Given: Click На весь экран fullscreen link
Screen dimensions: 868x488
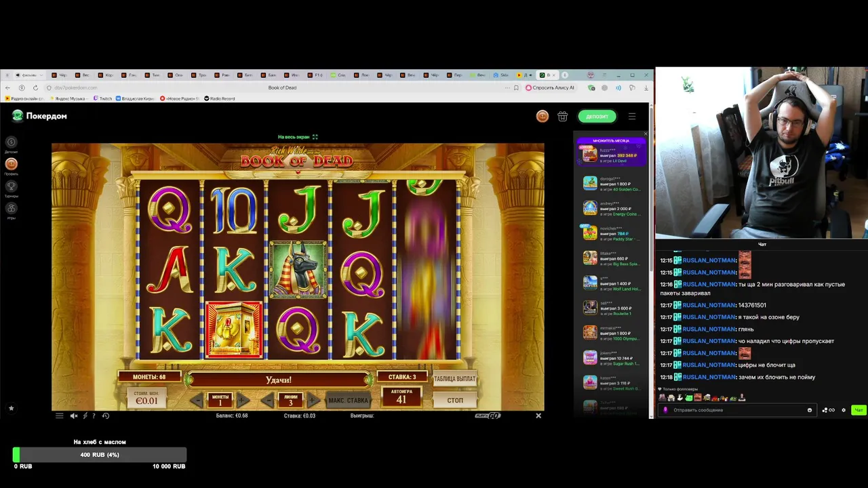Looking at the screenshot, I should click(x=298, y=137).
